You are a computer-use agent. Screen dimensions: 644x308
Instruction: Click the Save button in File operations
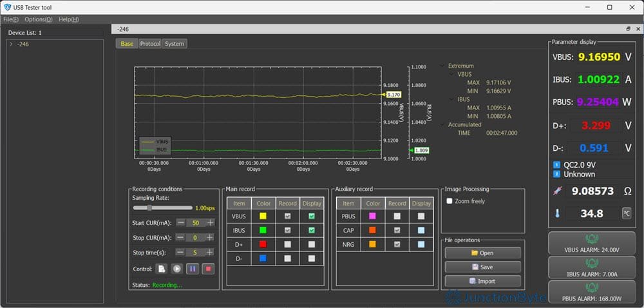[482, 267]
